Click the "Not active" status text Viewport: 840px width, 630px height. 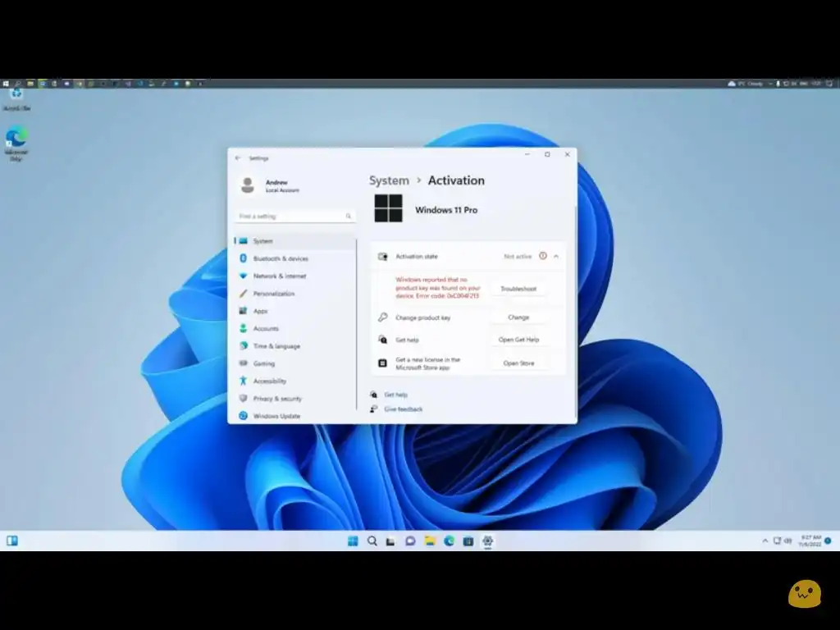click(518, 257)
